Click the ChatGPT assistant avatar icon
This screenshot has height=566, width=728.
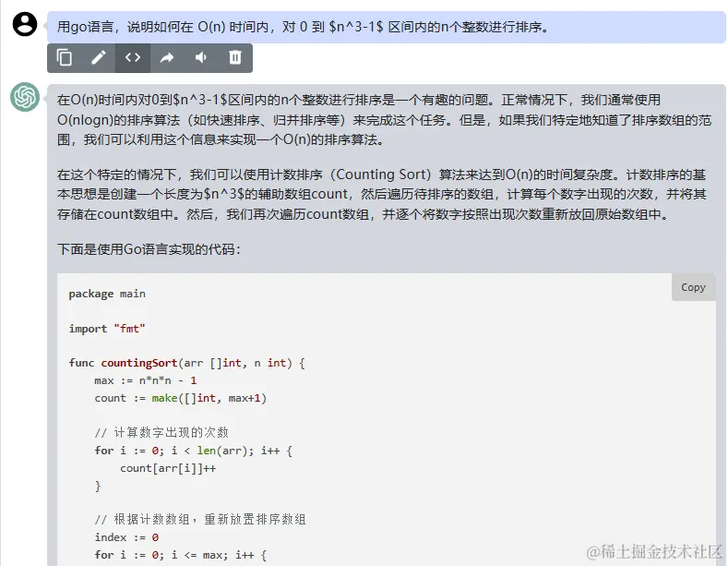[25, 97]
